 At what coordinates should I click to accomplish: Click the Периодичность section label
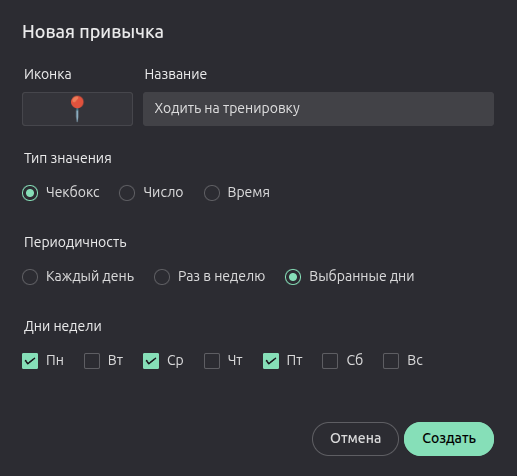(x=75, y=242)
